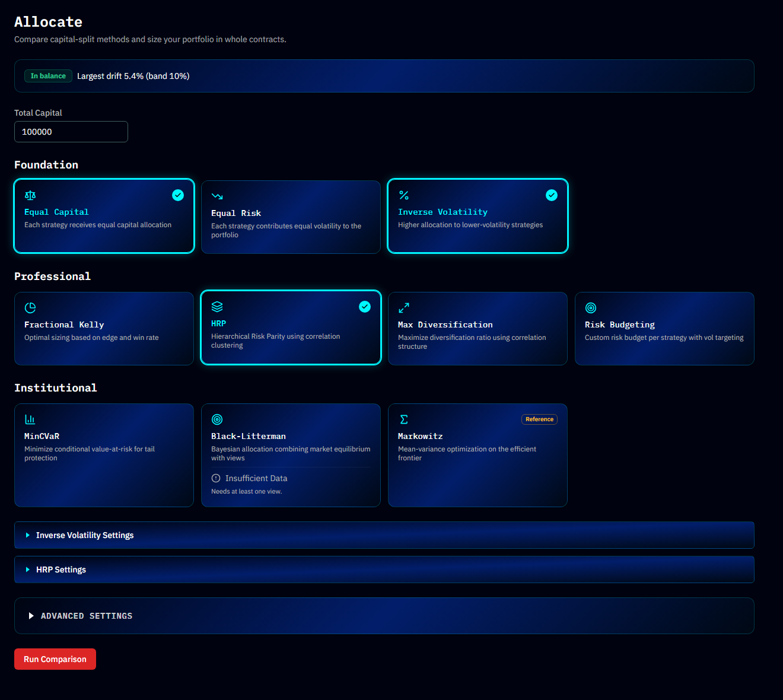Click 'Custom risk budget per strategy' description
Viewport: 783px width, 700px height.
664,338
